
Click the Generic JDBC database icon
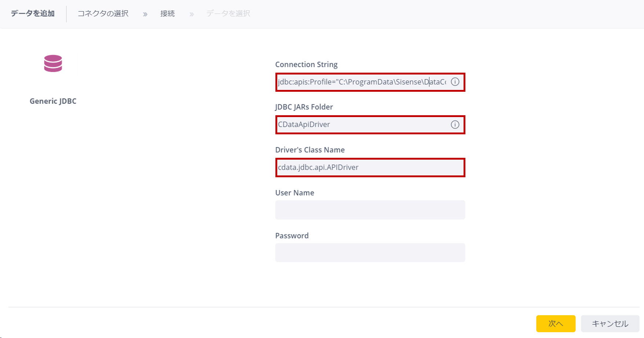pos(53,63)
